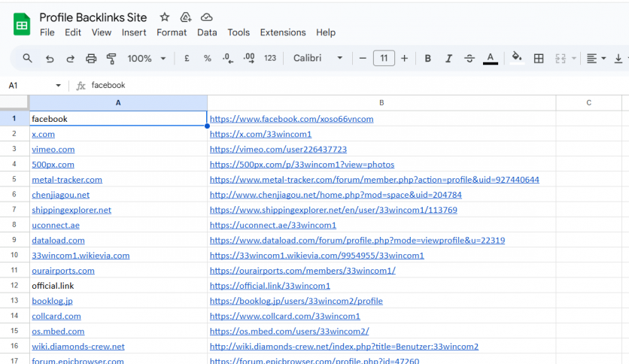This screenshot has height=364, width=629.
Task: Open the chenjiagou.net link in column A
Action: pos(61,195)
